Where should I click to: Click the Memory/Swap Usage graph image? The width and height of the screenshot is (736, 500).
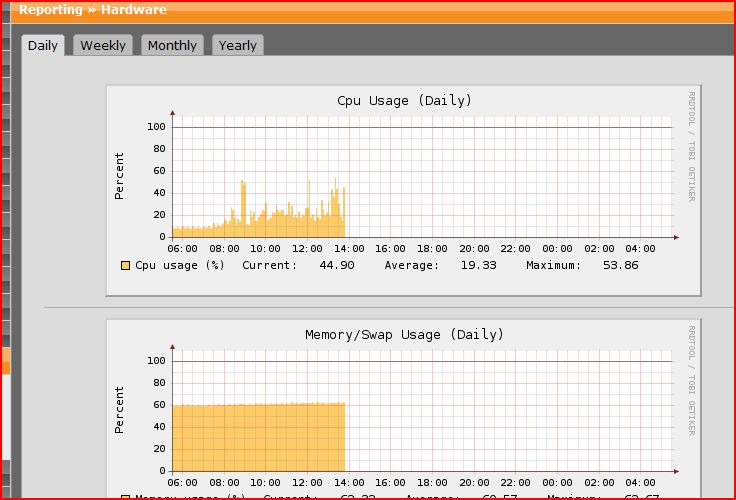coord(404,409)
